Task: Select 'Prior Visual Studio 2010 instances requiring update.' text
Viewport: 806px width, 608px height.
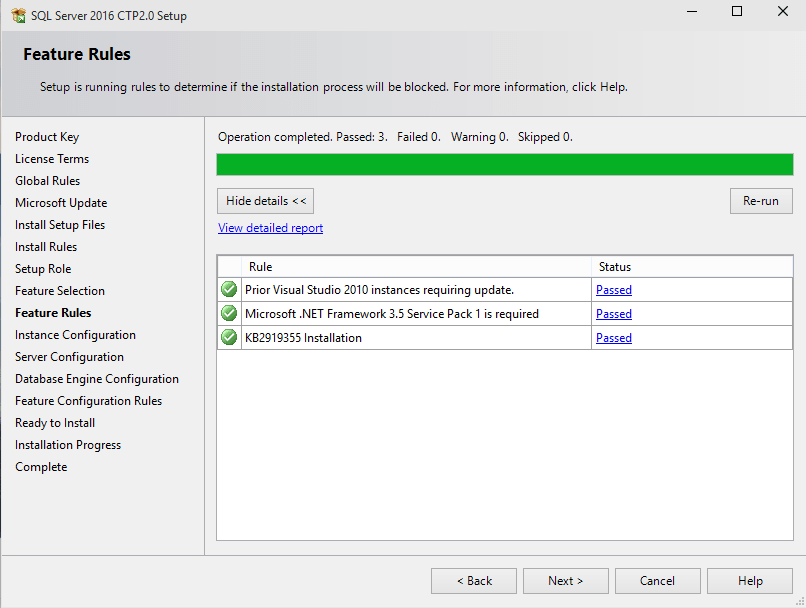Action: [379, 290]
